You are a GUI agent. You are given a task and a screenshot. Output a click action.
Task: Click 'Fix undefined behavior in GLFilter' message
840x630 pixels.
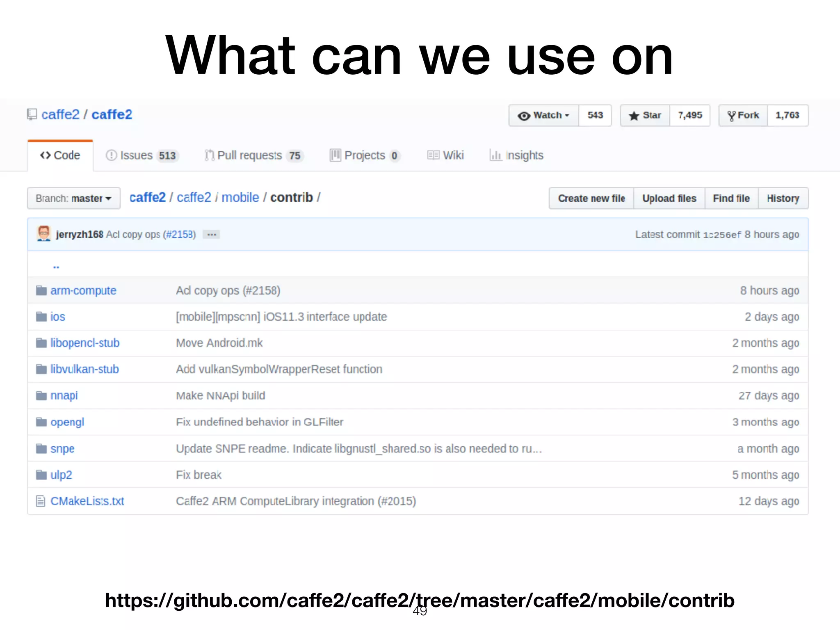(260, 422)
